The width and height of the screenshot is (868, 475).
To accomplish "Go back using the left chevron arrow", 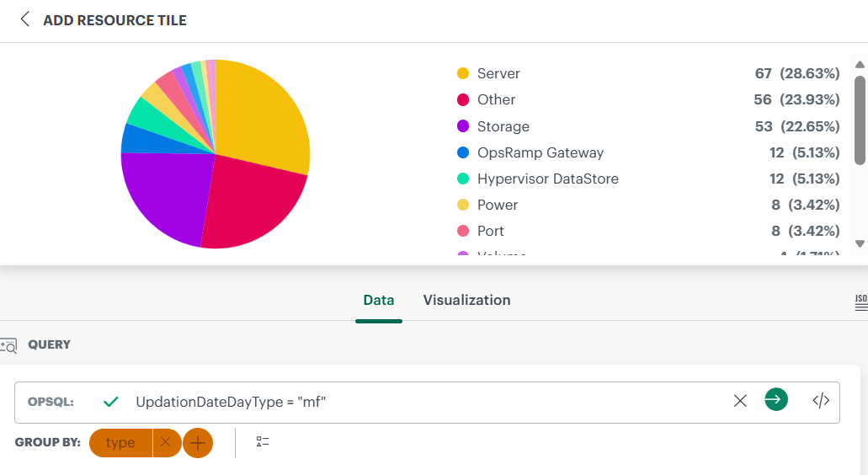I will [25, 19].
